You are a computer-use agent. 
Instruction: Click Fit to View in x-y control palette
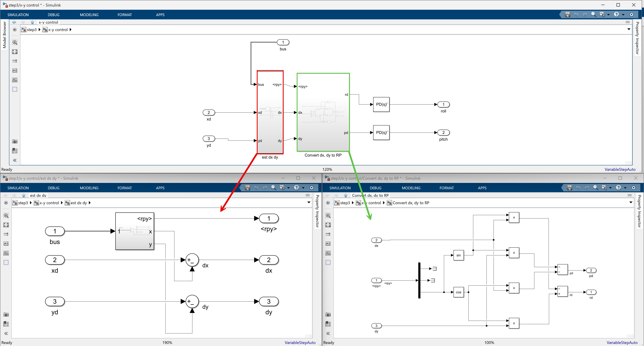click(15, 52)
